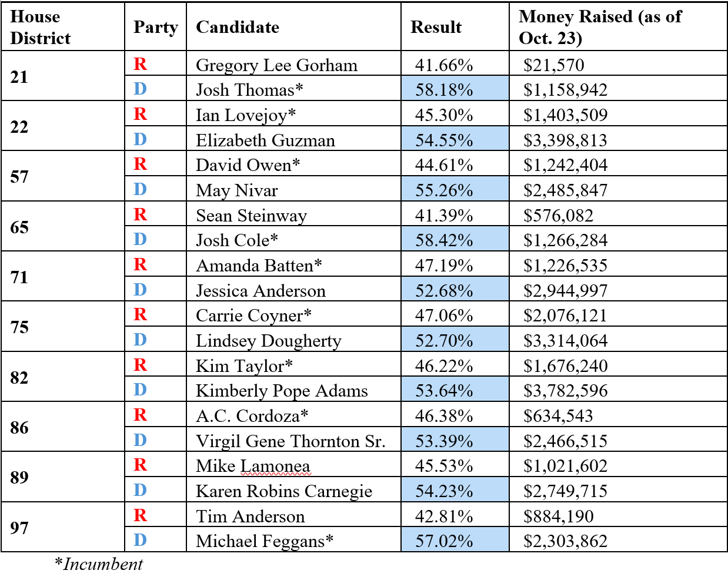Click the 57.02% result for Feggans
728x577 pixels.
pyautogui.click(x=444, y=541)
